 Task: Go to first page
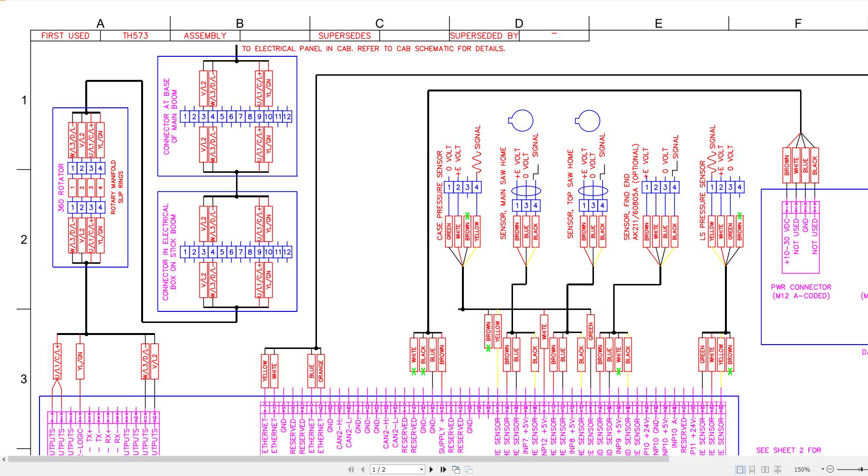(x=351, y=469)
